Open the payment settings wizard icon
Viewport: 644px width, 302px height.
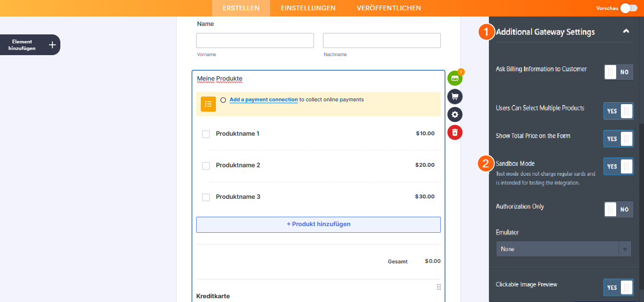[x=454, y=78]
